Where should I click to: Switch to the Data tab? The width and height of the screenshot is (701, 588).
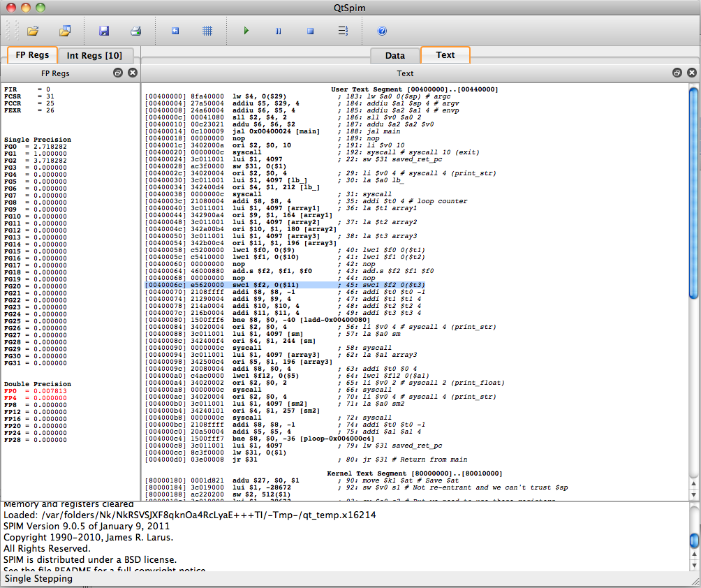click(394, 55)
